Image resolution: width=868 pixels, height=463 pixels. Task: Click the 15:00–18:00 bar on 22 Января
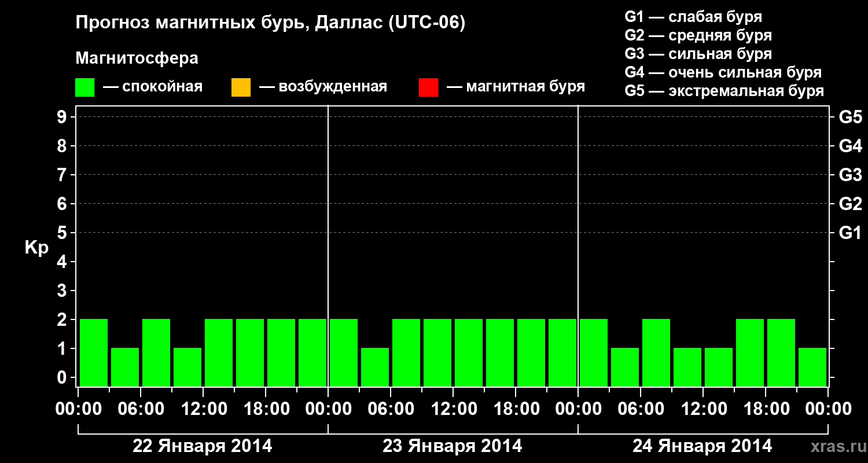(250, 352)
